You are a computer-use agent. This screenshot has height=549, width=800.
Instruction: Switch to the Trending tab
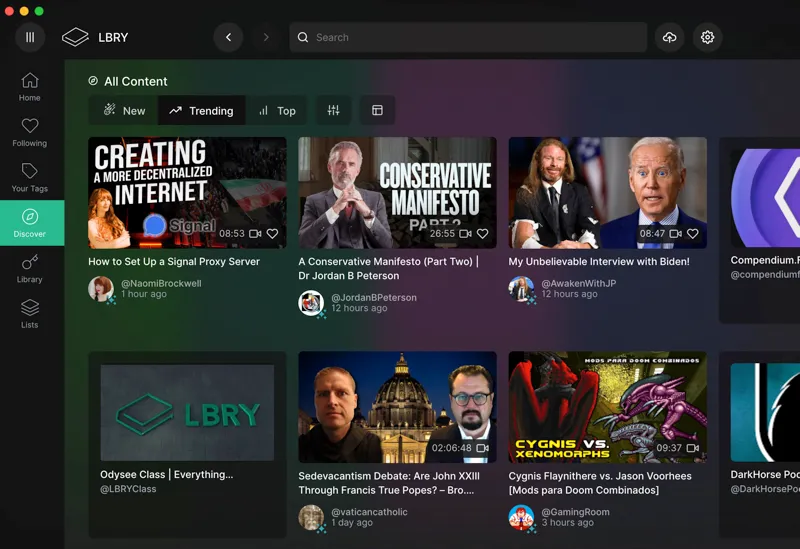pyautogui.click(x=202, y=111)
